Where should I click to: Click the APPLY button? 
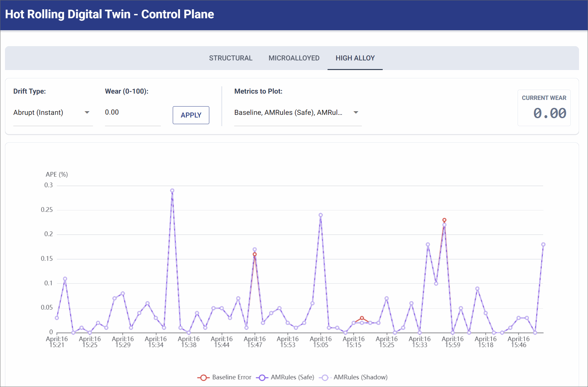click(191, 115)
